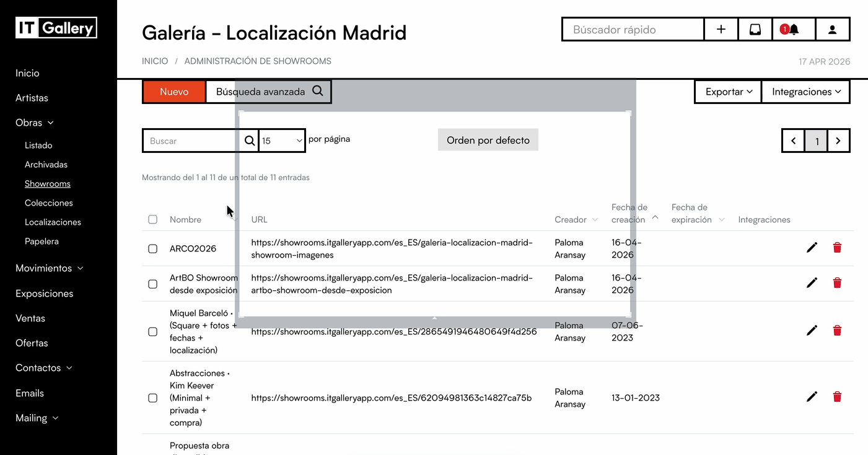Check the Abstracciones Kim Keever checkbox
868x455 pixels.
point(152,397)
